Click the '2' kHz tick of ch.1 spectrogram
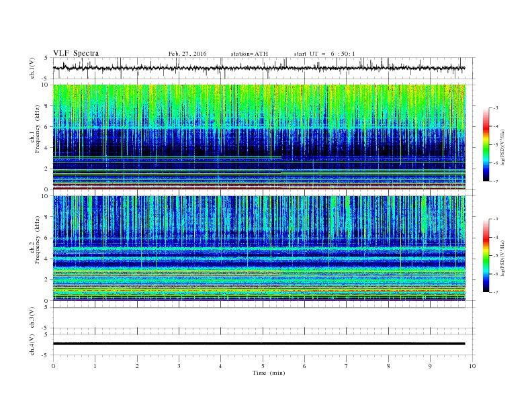532x411 pixels. pyautogui.click(x=47, y=169)
